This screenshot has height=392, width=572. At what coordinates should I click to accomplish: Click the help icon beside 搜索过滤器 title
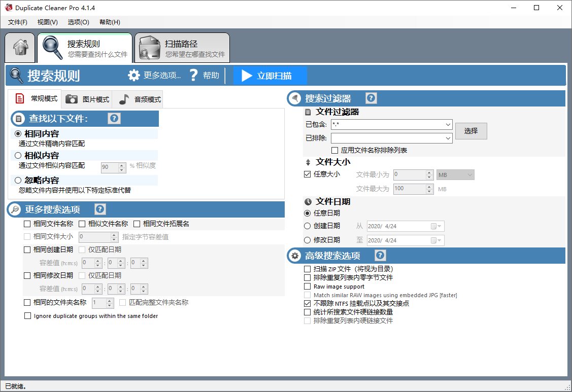click(x=371, y=98)
